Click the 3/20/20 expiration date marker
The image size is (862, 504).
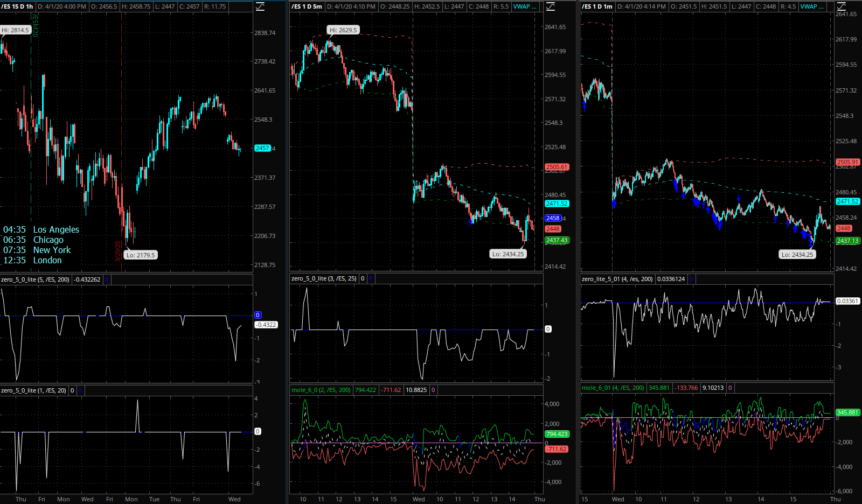[117, 251]
